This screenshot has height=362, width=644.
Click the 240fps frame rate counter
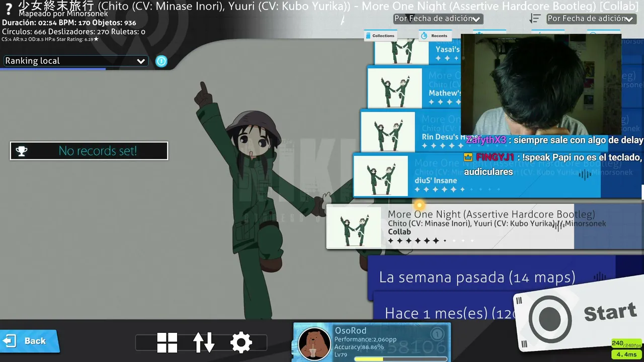click(627, 344)
